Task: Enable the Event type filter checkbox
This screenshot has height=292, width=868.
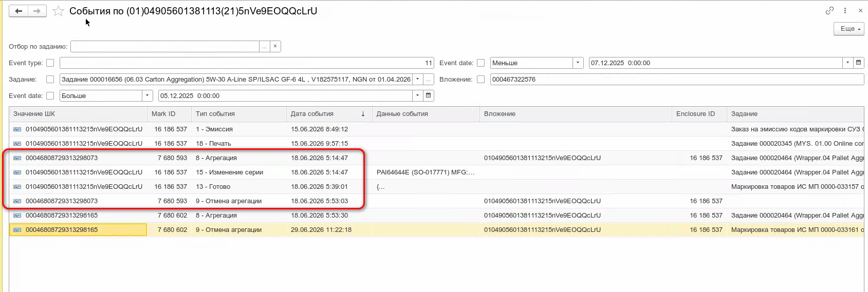Action: 50,63
